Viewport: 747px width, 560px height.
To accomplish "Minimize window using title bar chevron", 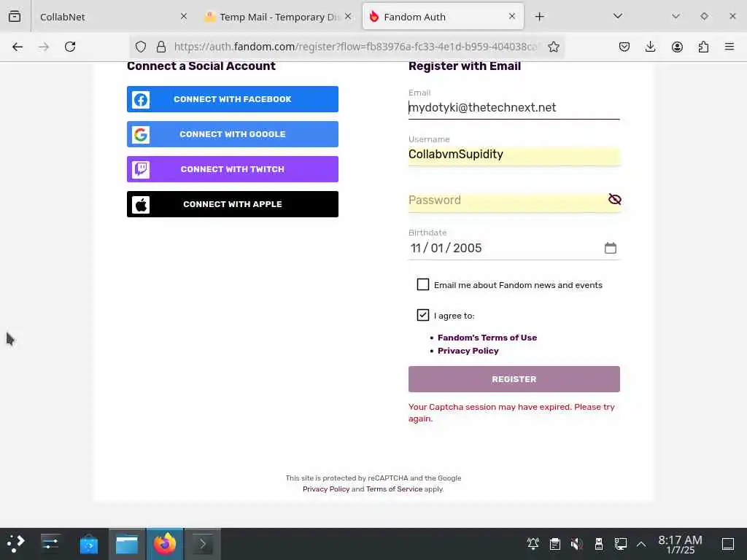I will tap(676, 17).
